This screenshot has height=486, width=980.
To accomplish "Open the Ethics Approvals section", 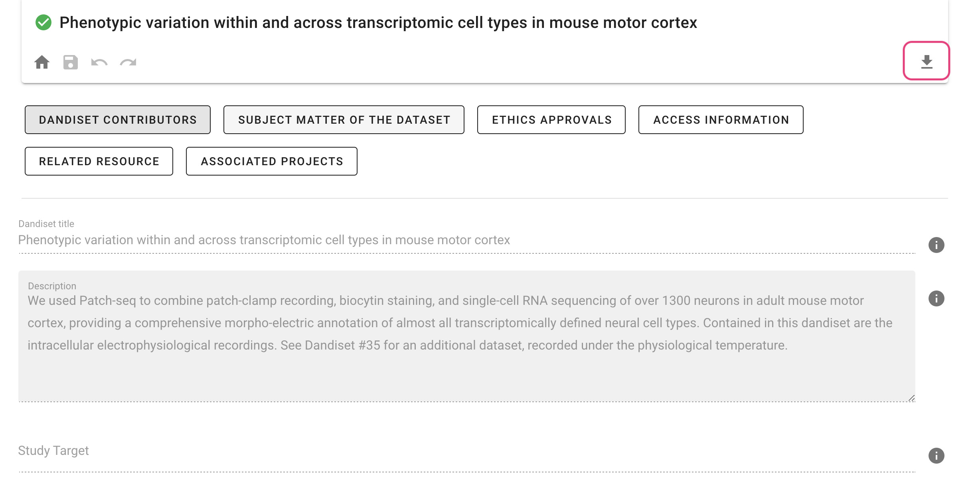I will pos(551,120).
